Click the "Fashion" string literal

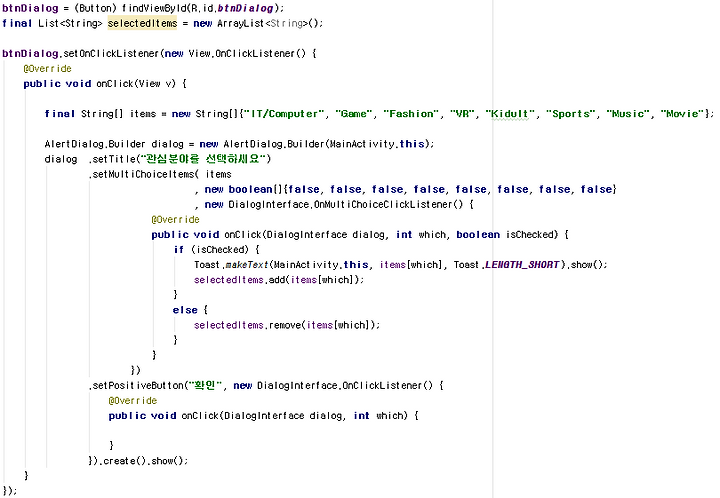coord(411,113)
